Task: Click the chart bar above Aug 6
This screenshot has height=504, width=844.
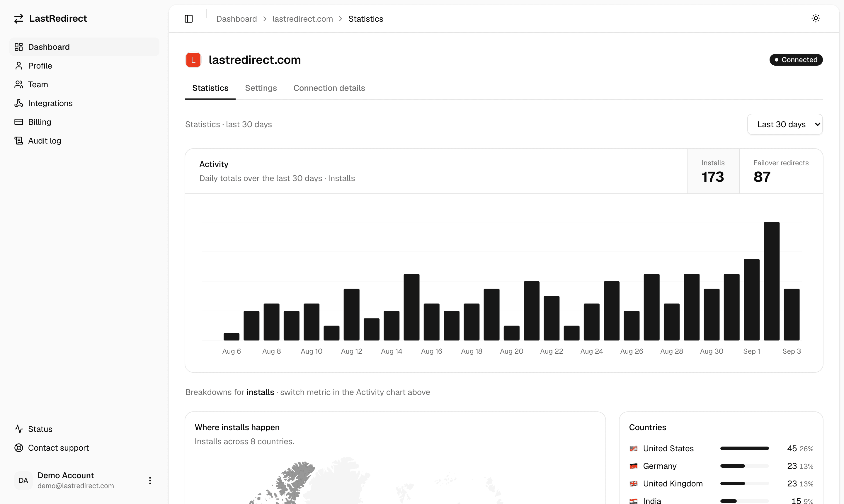Action: pyautogui.click(x=231, y=337)
